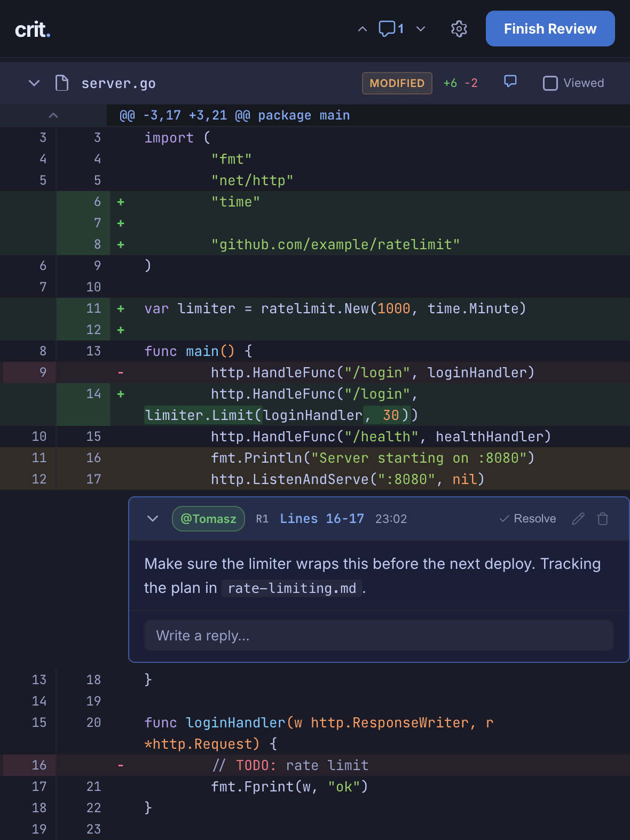Focus the Write a reply field

pyautogui.click(x=379, y=636)
